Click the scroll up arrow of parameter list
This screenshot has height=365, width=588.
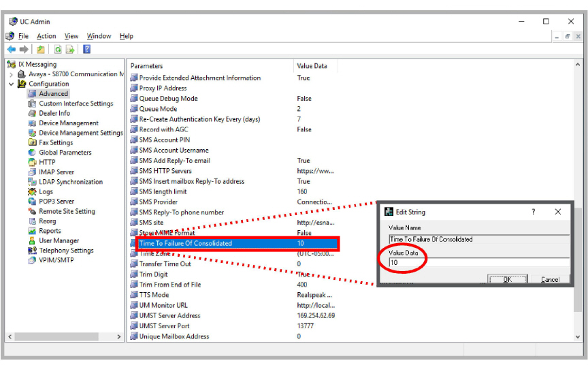pos(578,65)
